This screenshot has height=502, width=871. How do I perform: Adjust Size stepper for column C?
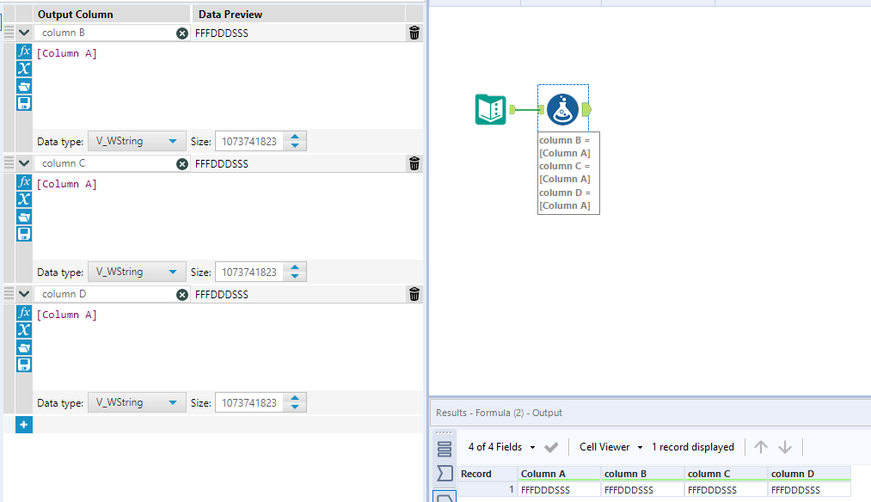coord(295,272)
